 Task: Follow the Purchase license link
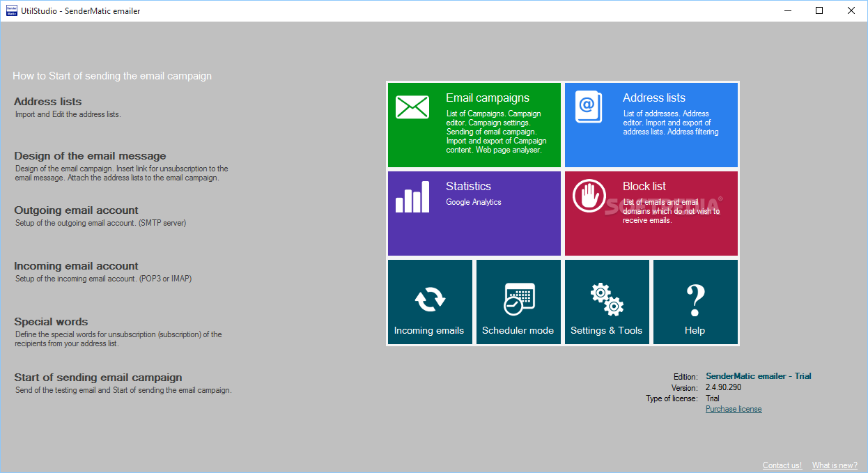point(734,409)
